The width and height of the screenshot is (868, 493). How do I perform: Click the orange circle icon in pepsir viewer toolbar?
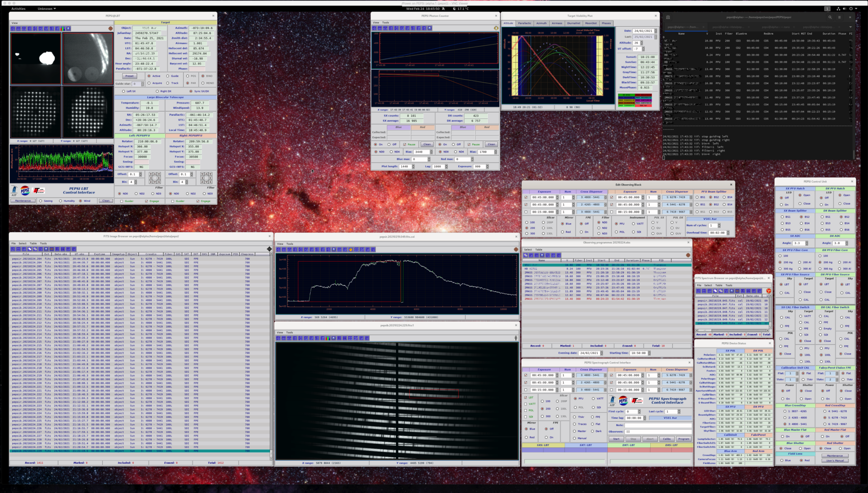pos(351,249)
